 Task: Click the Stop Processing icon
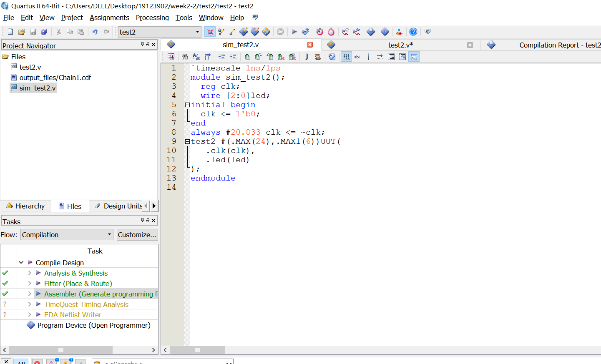280,32
